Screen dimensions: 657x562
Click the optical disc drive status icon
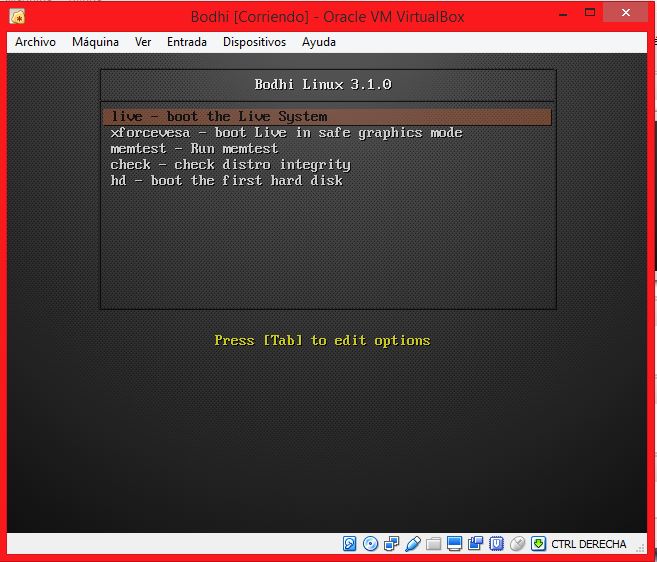371,544
